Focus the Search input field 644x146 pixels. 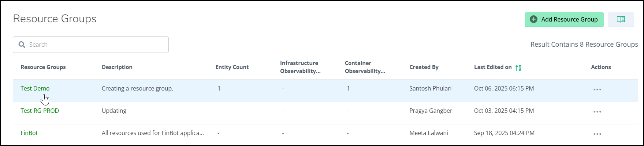[x=95, y=45]
